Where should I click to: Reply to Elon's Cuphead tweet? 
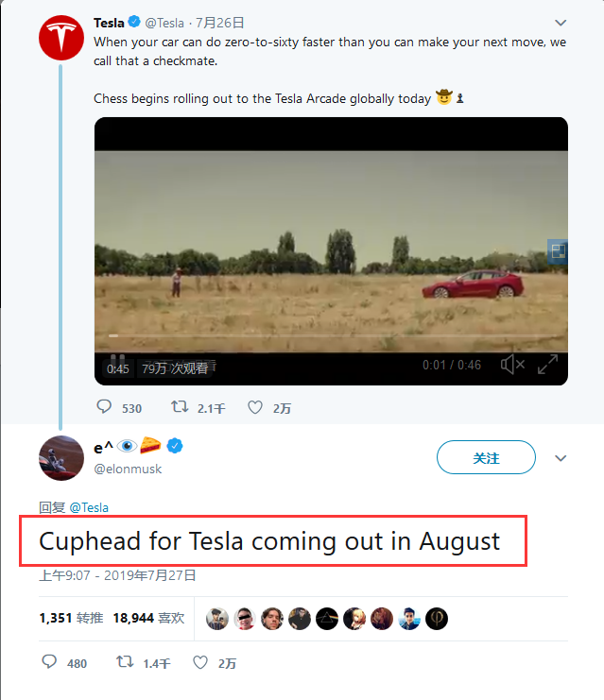[50, 663]
